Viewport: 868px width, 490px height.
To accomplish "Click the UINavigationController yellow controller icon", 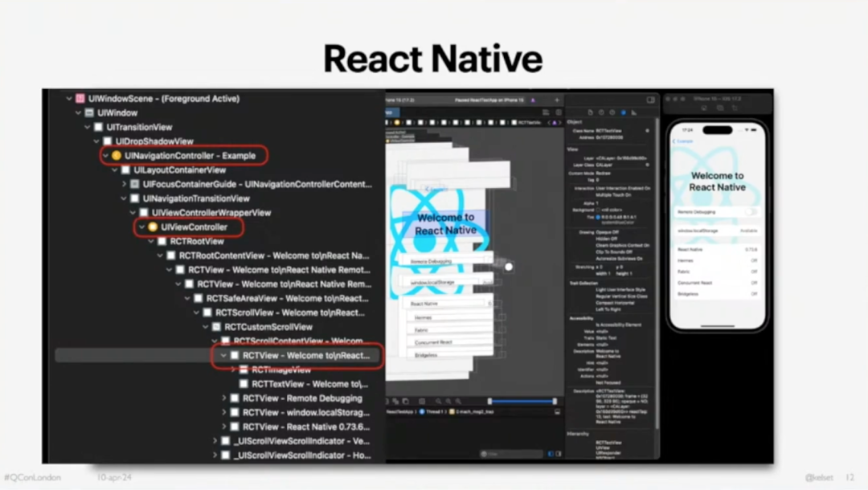I will tap(117, 155).
